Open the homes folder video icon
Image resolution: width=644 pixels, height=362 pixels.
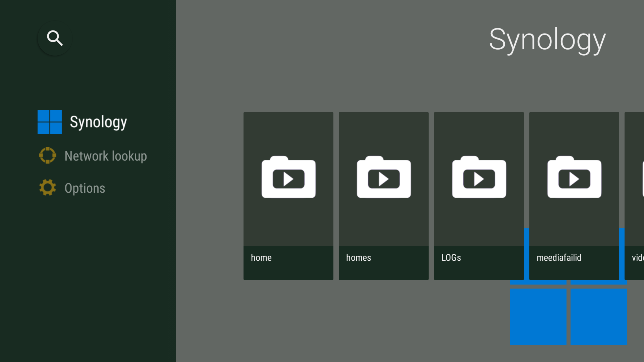tap(384, 177)
